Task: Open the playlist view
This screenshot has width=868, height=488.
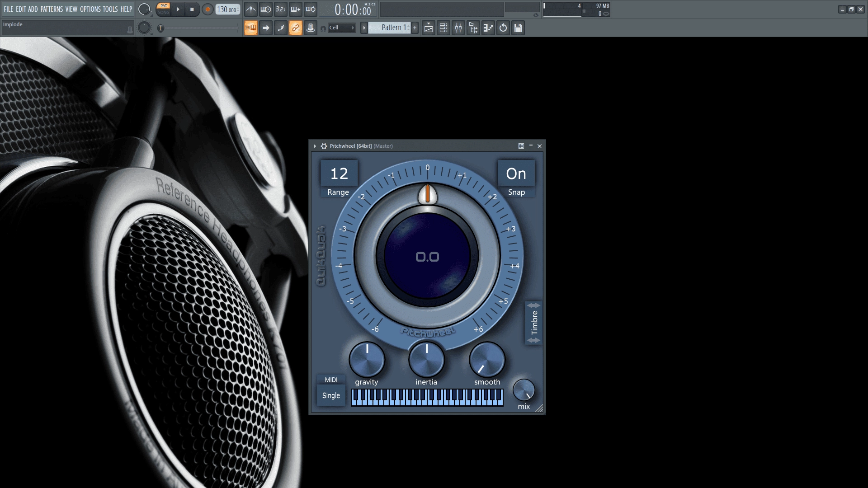Action: pos(429,28)
